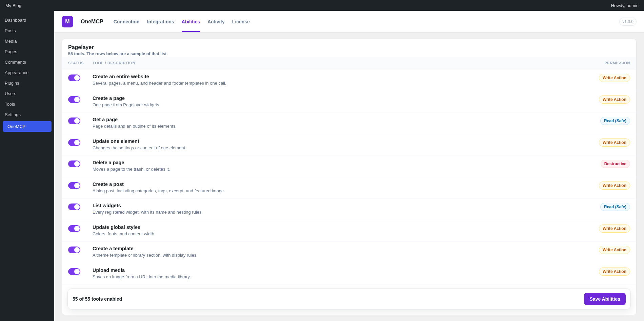Open the Media menu item
This screenshot has width=644, height=321.
(x=27, y=41)
